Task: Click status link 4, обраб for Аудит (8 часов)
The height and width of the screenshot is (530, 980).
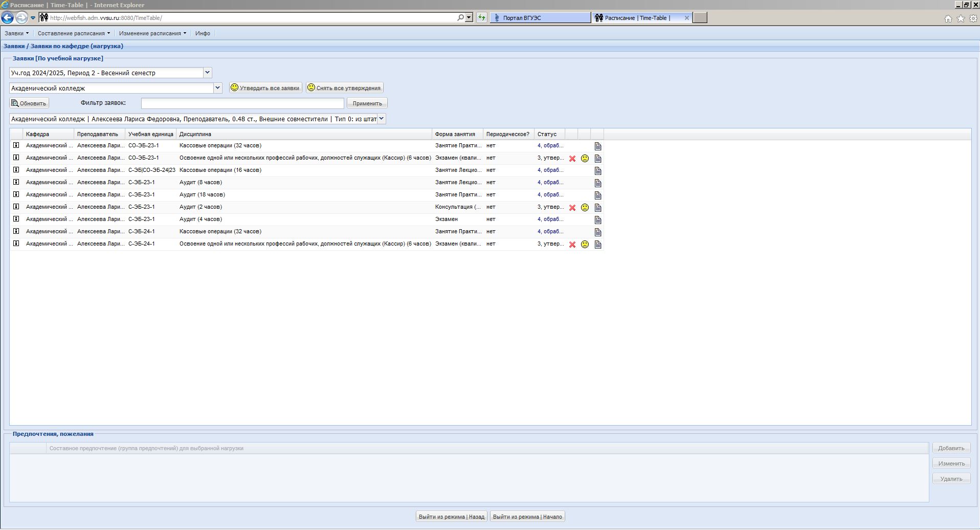Action: tap(550, 182)
